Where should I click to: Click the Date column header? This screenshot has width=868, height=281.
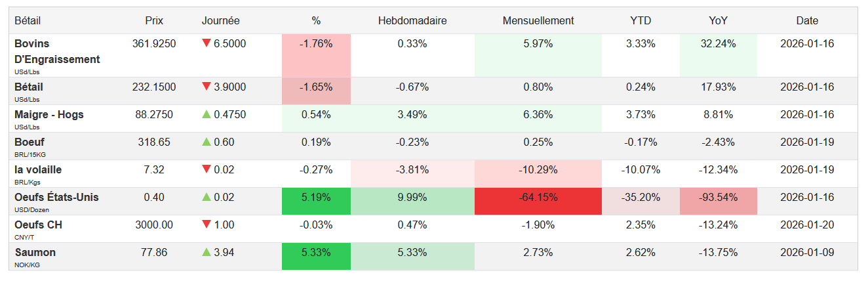tap(807, 20)
